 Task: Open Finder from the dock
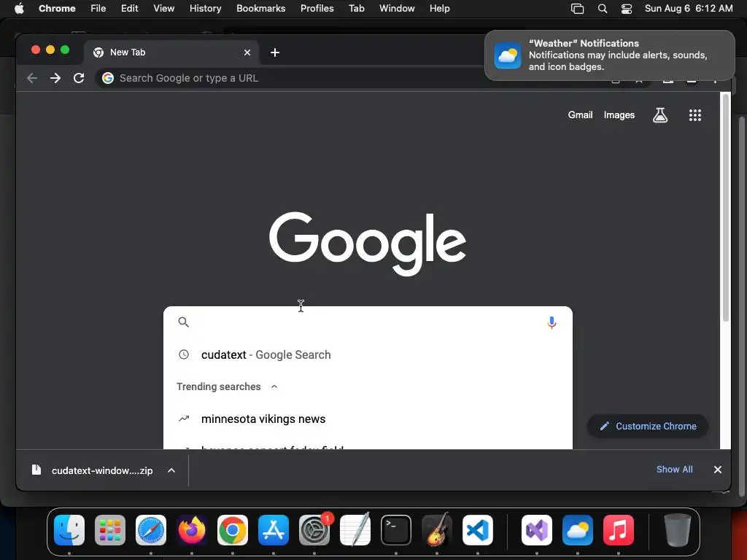69,530
